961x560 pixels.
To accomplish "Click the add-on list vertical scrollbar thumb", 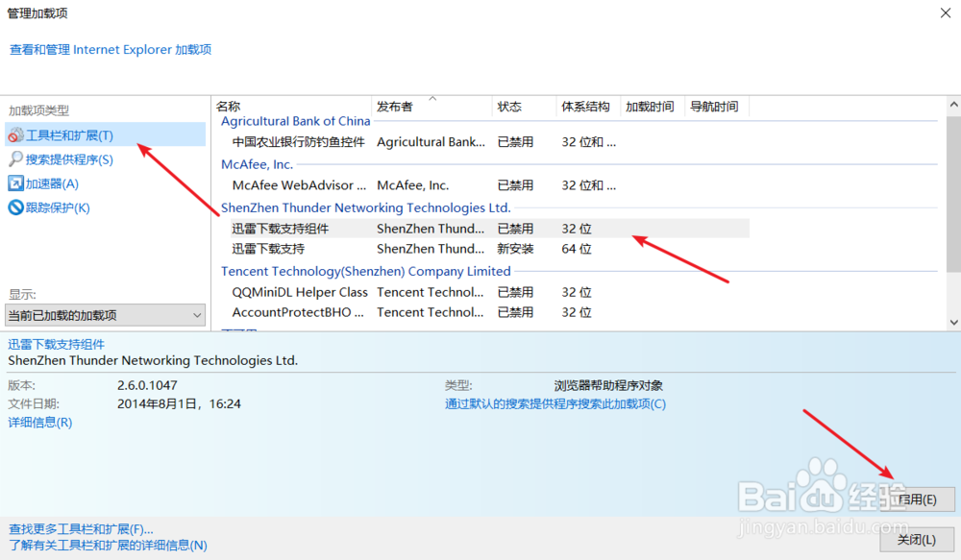I will (x=953, y=195).
